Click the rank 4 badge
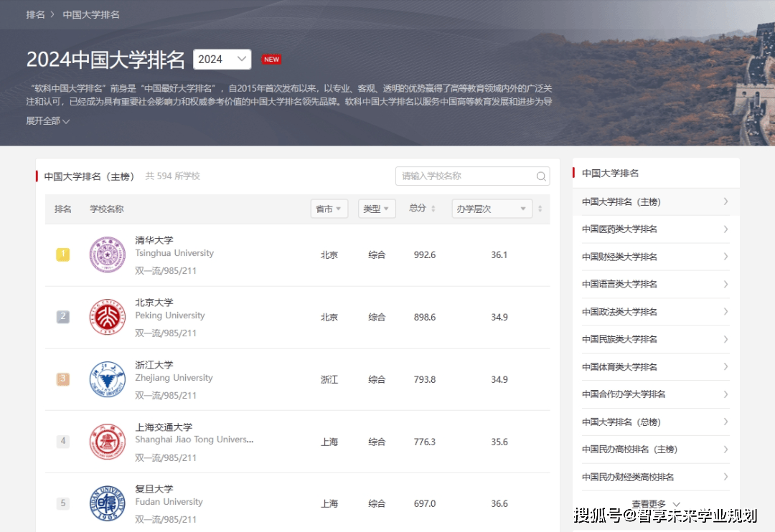Screen dimensions: 775x532 tap(62, 441)
